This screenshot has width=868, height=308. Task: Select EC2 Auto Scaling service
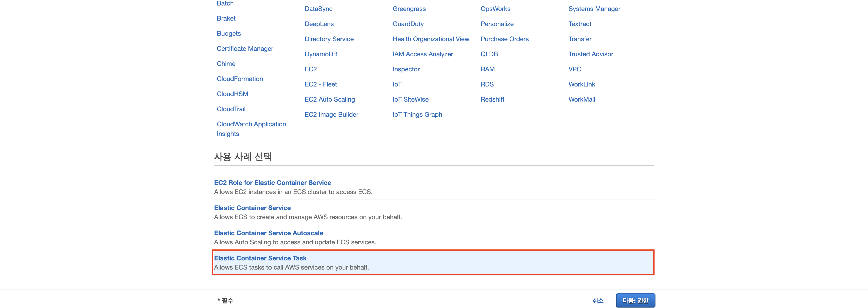330,100
